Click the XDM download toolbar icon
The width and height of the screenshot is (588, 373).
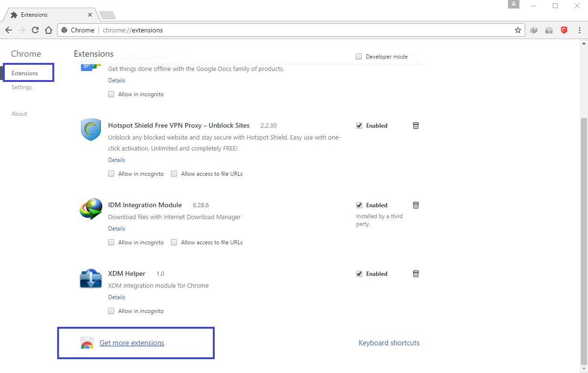point(549,30)
